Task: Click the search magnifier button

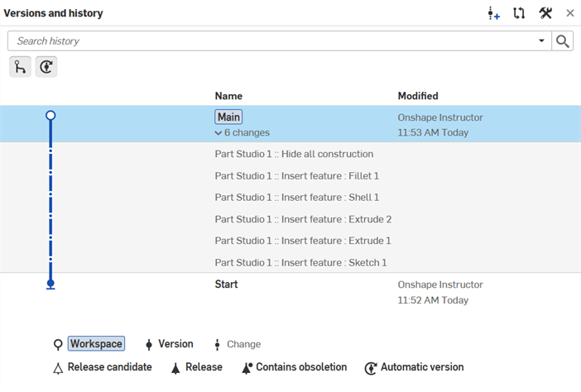Action: pos(563,41)
